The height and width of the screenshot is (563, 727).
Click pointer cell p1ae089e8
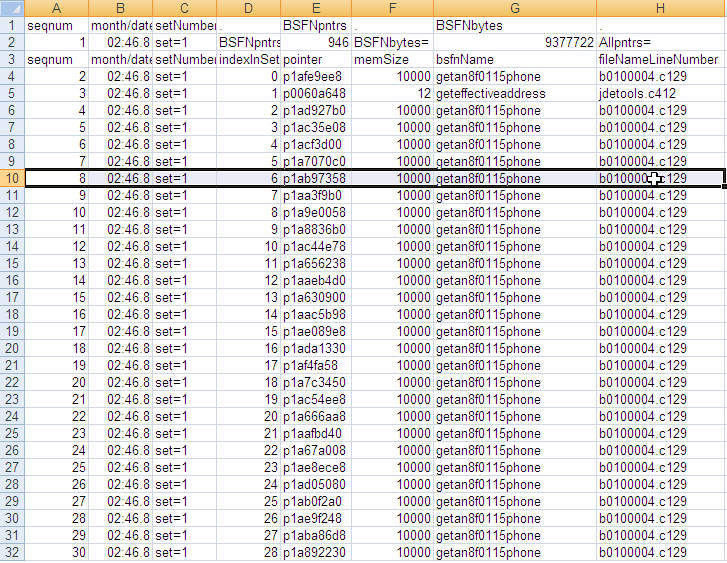(x=316, y=332)
